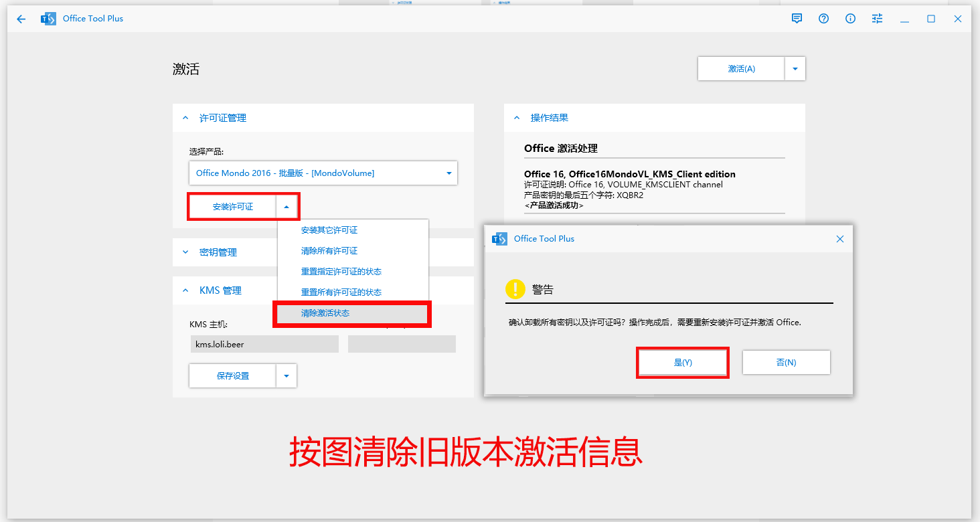The image size is (980, 522).
Task: Open the 保存设置 dropdown arrow
Action: click(287, 375)
